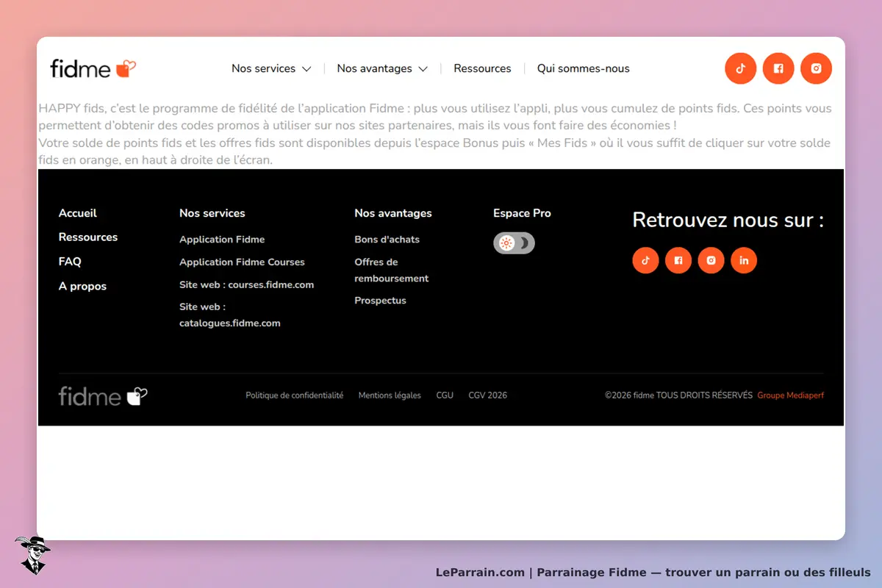Click Retrouvez nous sur : heading
882x588 pixels.
728,220
